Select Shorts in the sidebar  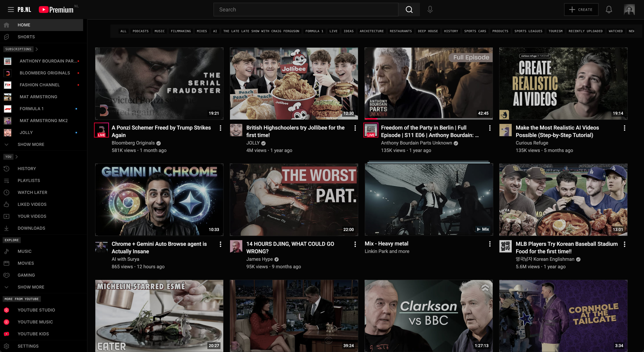pyautogui.click(x=26, y=37)
